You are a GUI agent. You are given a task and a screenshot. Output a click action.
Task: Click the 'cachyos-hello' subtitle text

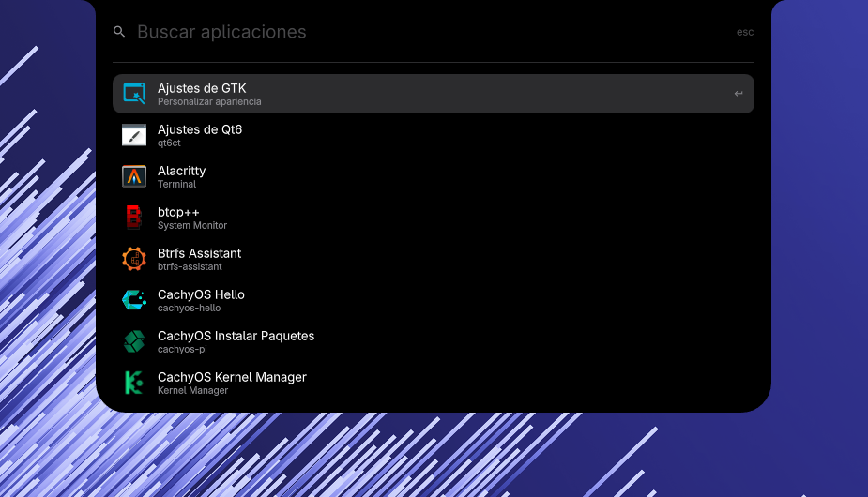pyautogui.click(x=189, y=309)
